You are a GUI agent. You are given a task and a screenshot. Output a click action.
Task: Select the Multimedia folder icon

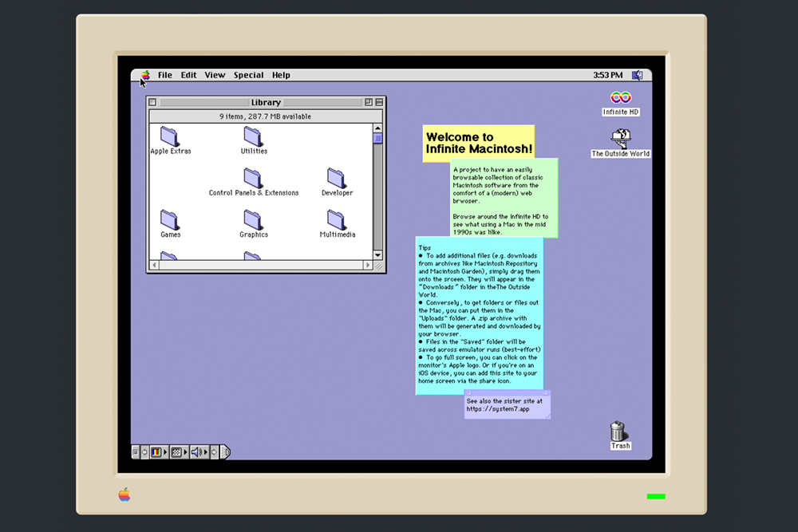[337, 220]
